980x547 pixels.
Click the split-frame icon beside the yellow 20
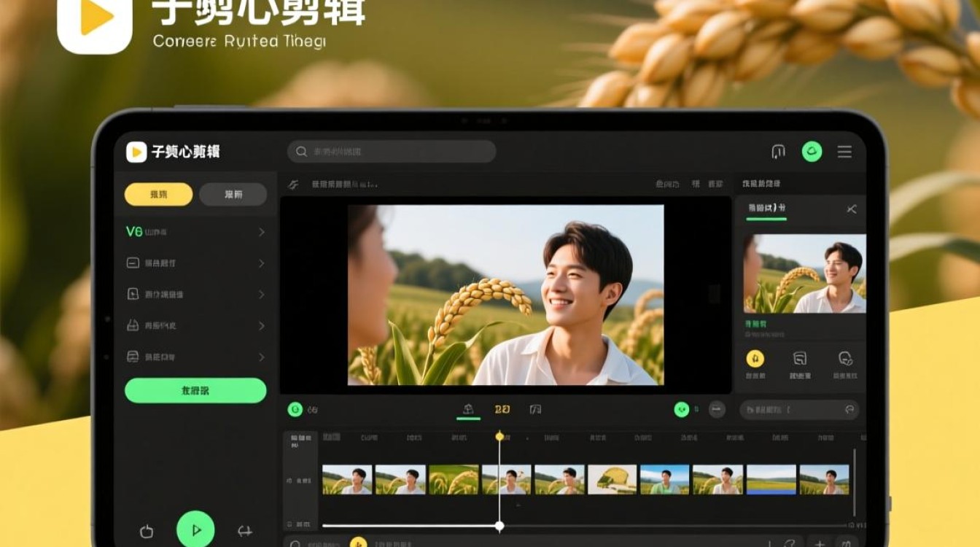[535, 410]
